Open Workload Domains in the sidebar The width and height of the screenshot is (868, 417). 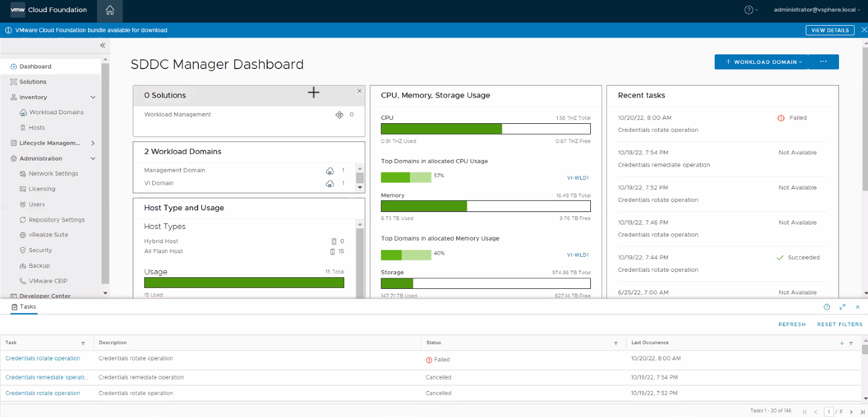pos(56,113)
